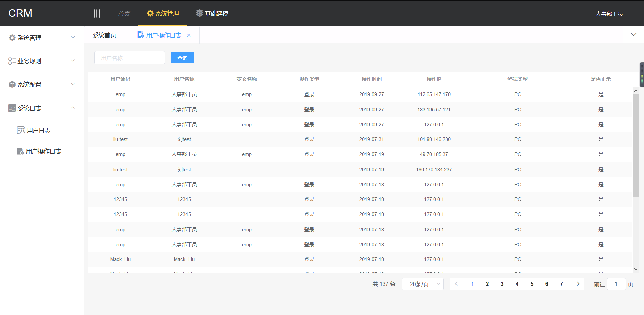
Task: Click the 系统日志 icon in sidebar
Action: pyautogui.click(x=12, y=108)
